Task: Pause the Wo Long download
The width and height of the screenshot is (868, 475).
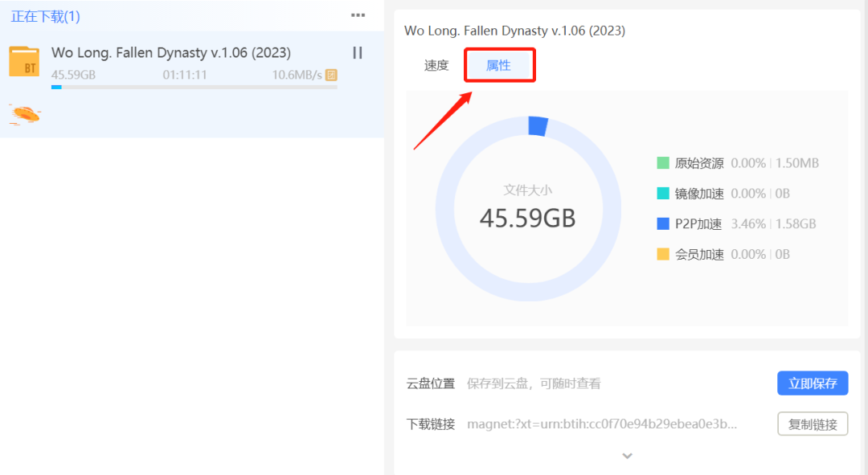Action: [x=358, y=52]
